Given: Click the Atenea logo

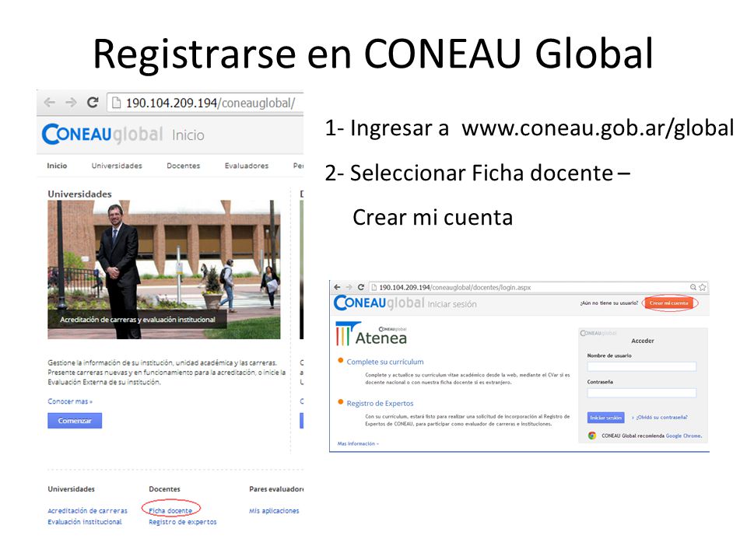Looking at the screenshot, I should click(372, 334).
